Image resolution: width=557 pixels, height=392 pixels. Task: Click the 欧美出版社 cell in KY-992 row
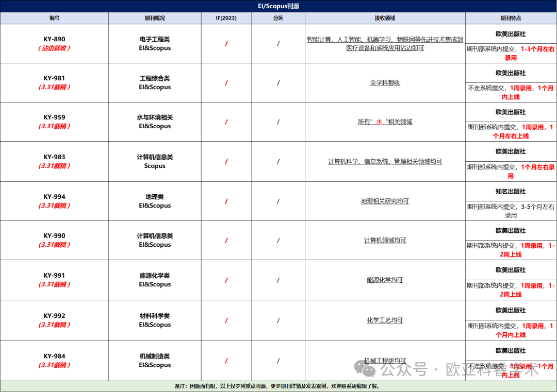coord(511,311)
